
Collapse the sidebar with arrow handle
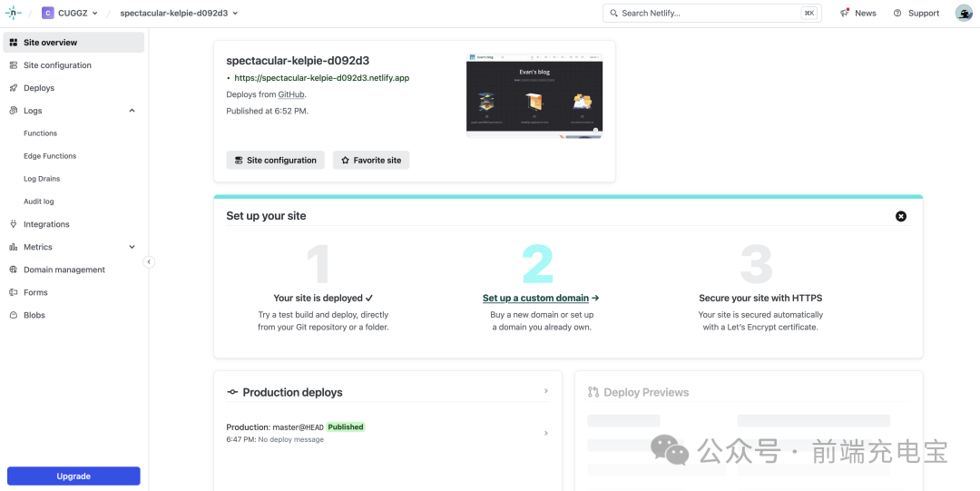149,262
